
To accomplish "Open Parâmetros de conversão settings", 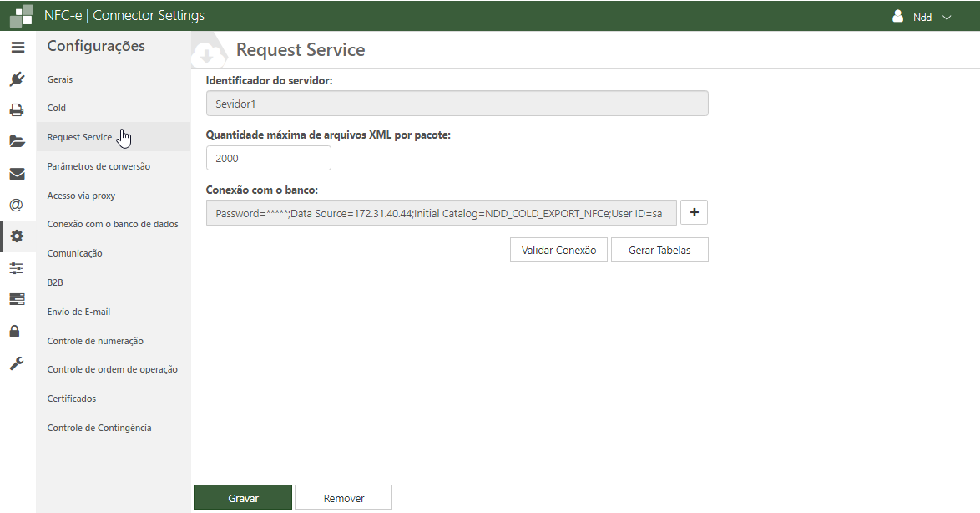I will pos(99,166).
